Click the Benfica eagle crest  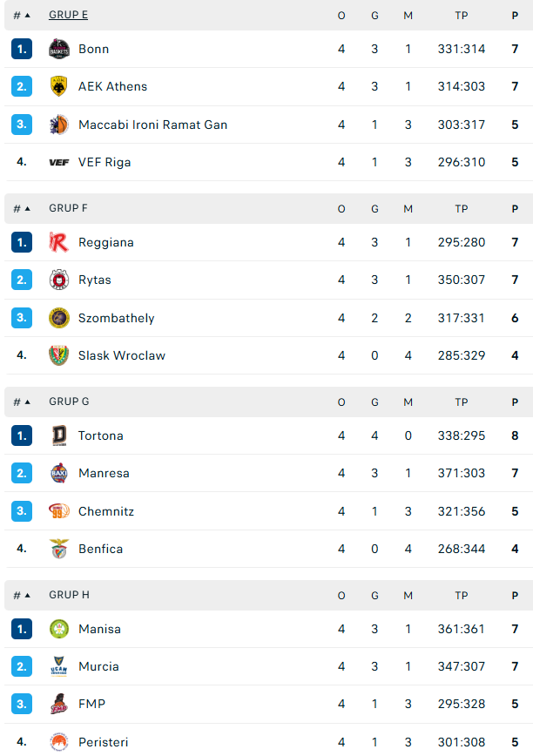(59, 549)
